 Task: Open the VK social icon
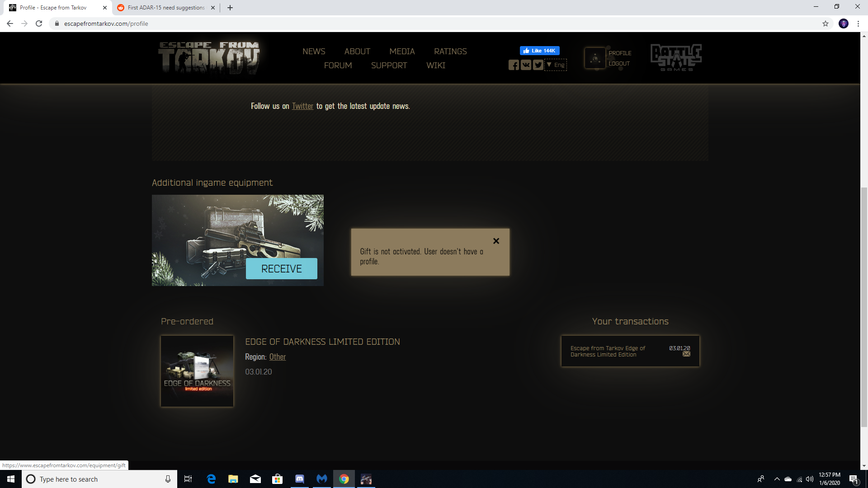tap(526, 65)
